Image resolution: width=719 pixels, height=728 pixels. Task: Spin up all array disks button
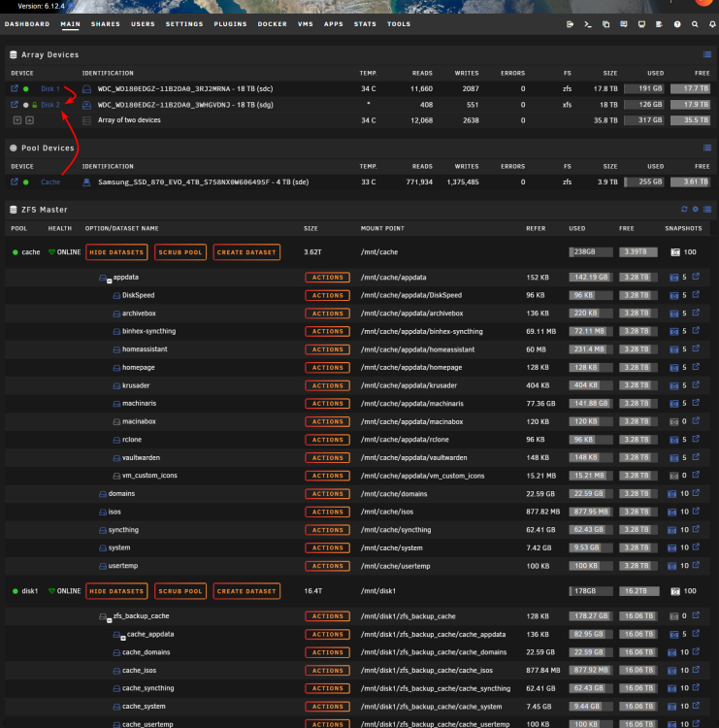(30, 120)
